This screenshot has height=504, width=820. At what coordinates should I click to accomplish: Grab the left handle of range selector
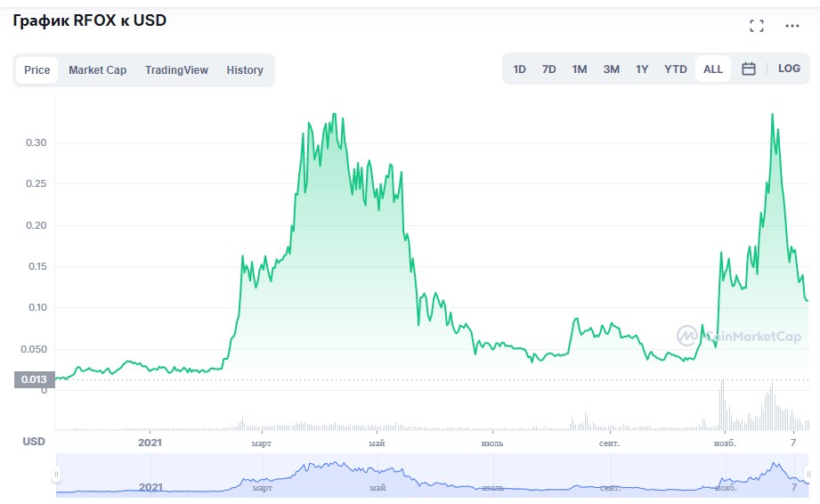tap(56, 475)
